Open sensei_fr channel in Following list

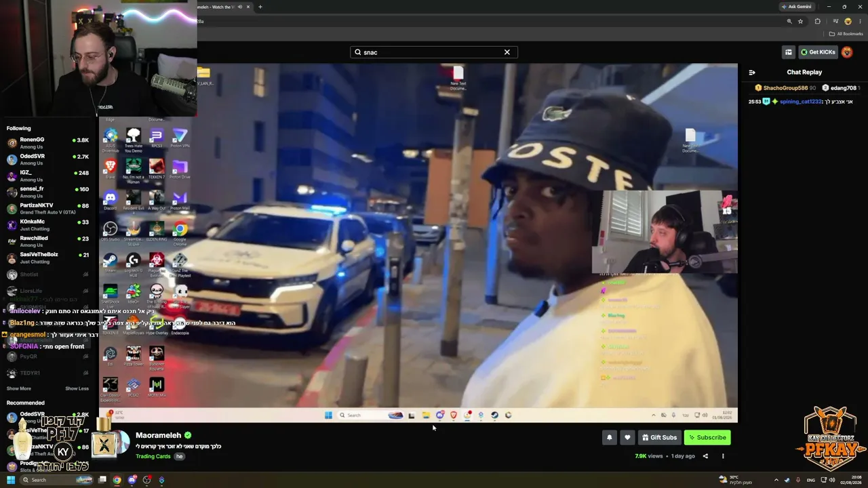click(x=48, y=192)
